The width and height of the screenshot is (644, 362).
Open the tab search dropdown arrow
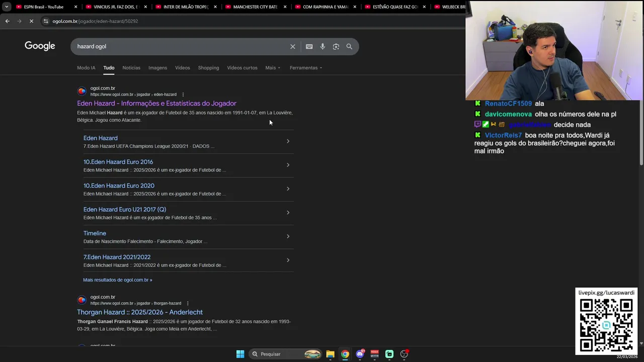(7, 7)
